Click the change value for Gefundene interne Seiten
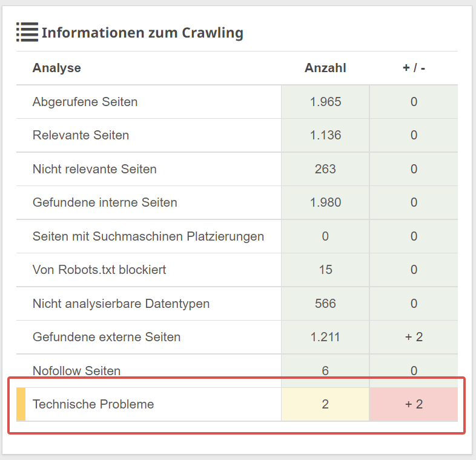Image resolution: width=476 pixels, height=460 pixels. point(414,202)
